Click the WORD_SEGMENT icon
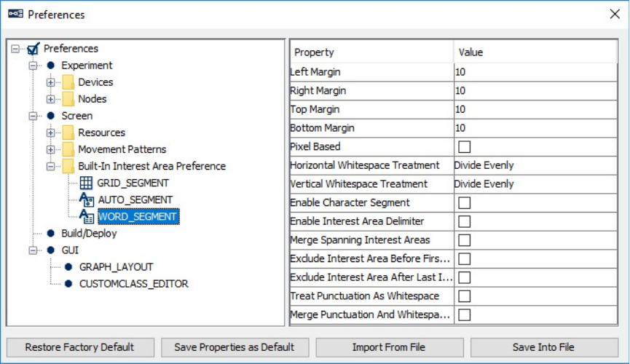The width and height of the screenshot is (630, 364). [87, 216]
